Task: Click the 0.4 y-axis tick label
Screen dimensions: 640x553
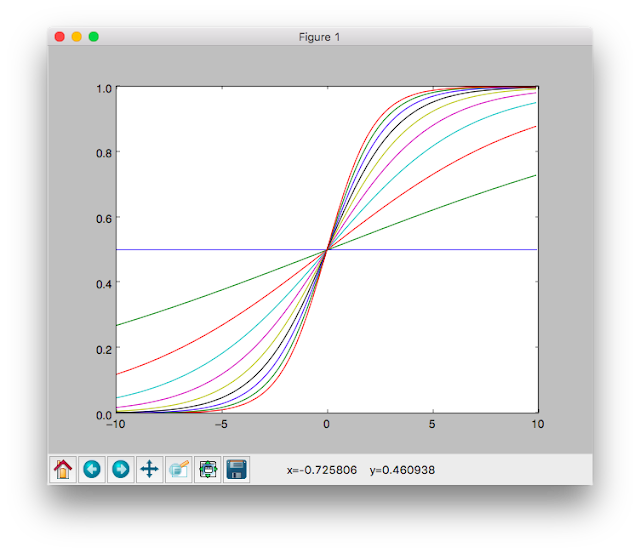Action: point(104,284)
